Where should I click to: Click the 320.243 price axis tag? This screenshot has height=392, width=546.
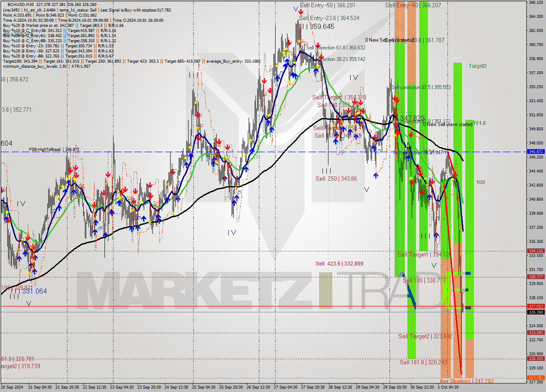tap(536, 359)
